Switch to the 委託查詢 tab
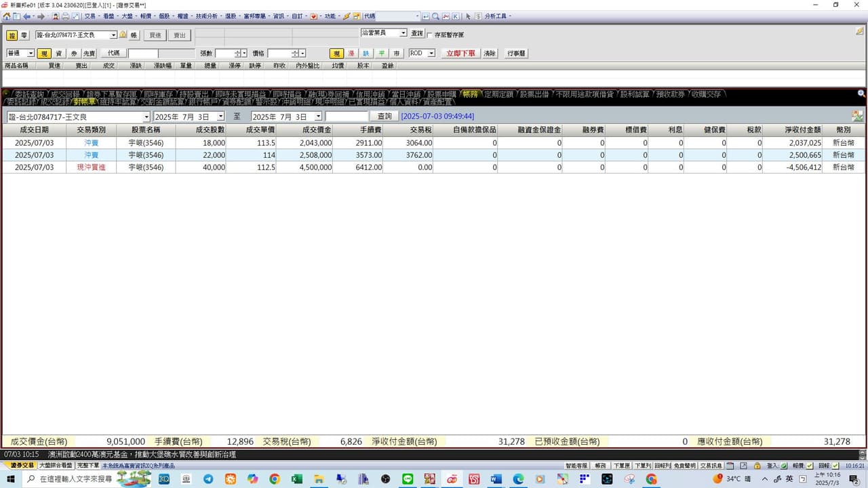868x488 pixels. tap(29, 94)
